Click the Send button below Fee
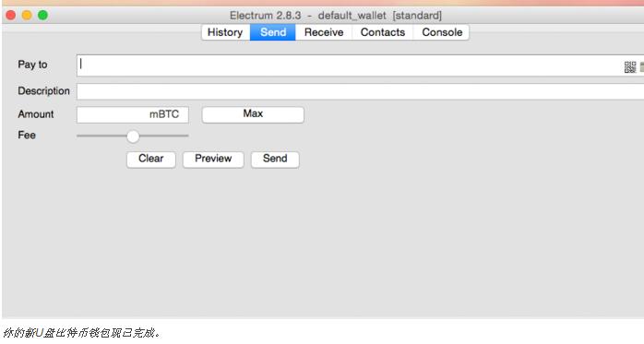Image resolution: width=644 pixels, height=344 pixels. pos(275,160)
